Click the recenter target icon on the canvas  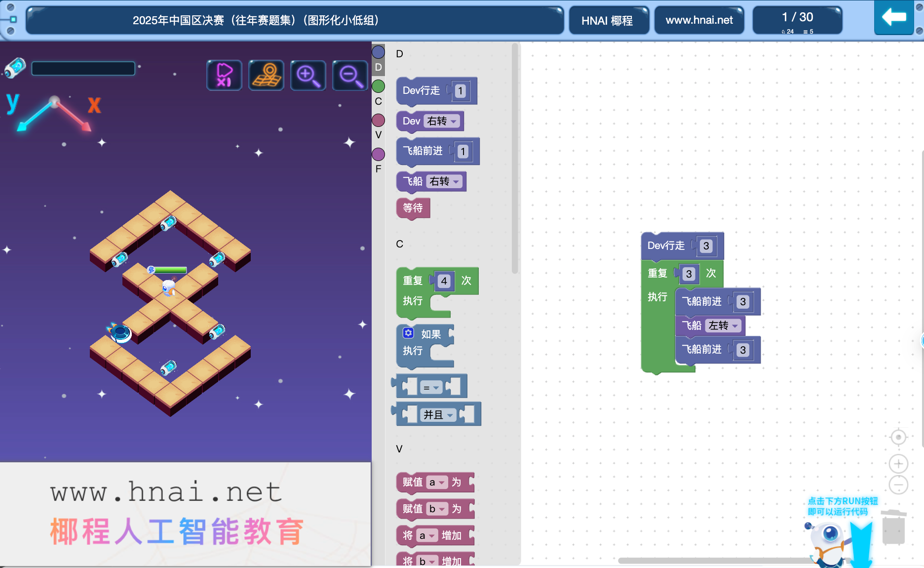898,437
